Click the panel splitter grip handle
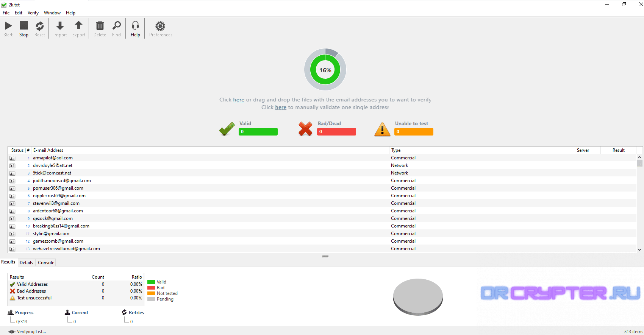This screenshot has width=644, height=335. pos(325,257)
